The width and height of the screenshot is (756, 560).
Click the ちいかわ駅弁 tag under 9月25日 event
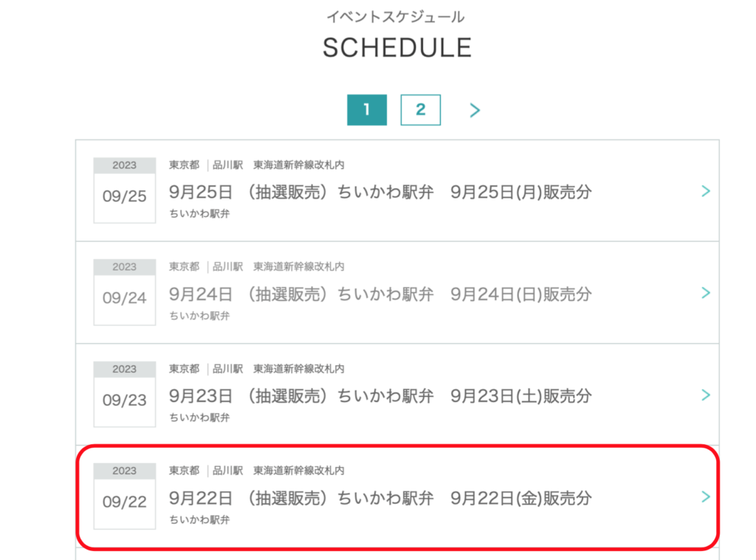[x=199, y=214]
